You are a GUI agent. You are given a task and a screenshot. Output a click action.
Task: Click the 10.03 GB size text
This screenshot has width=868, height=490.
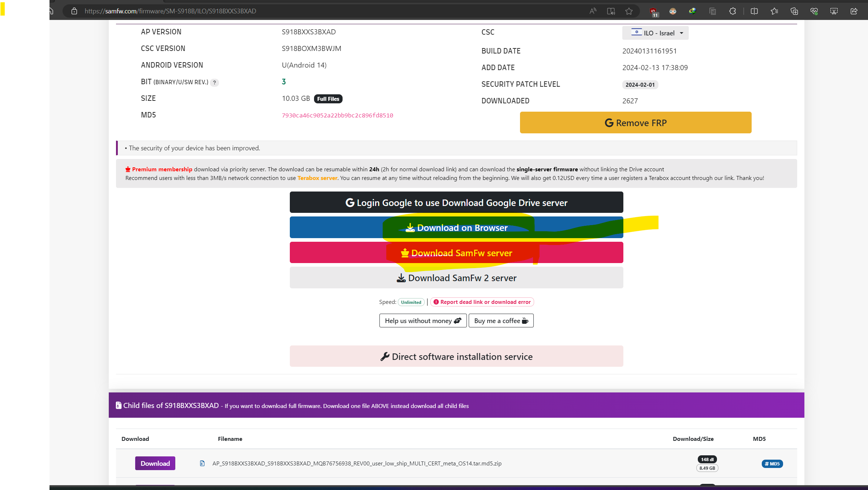tap(296, 98)
